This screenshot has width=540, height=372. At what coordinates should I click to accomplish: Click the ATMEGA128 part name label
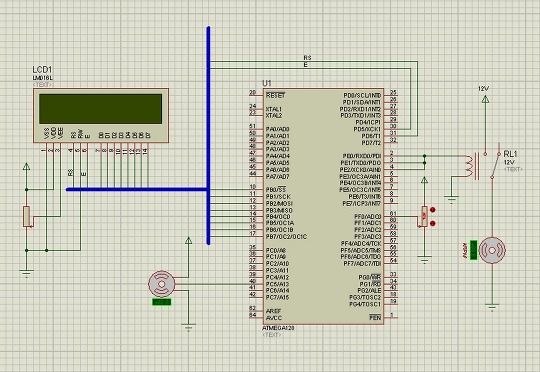(278, 328)
